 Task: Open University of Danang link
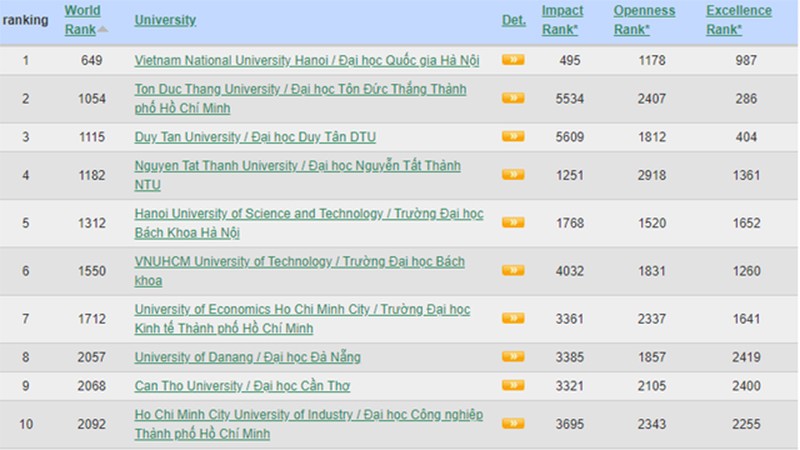247,357
